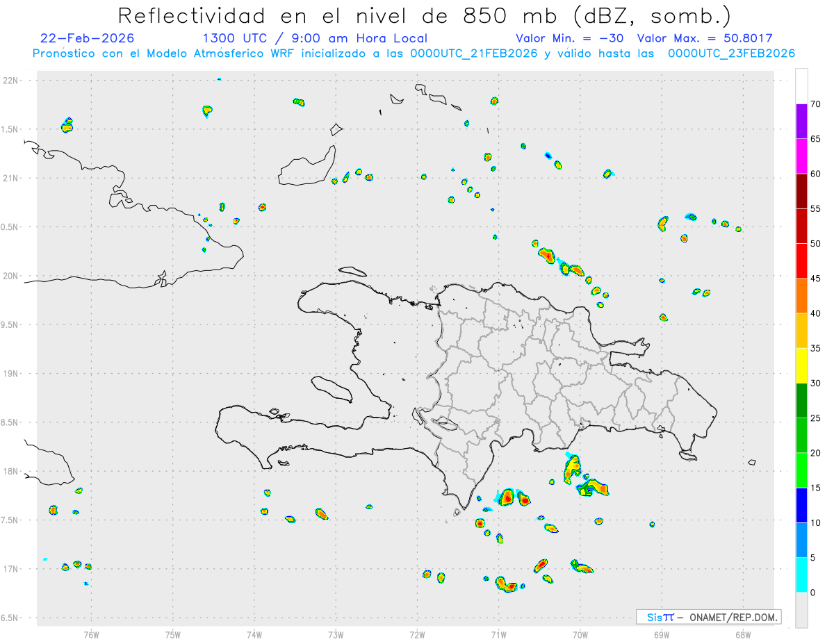Click the '9.5N' latitude label
The image size is (834, 644).
point(10,324)
